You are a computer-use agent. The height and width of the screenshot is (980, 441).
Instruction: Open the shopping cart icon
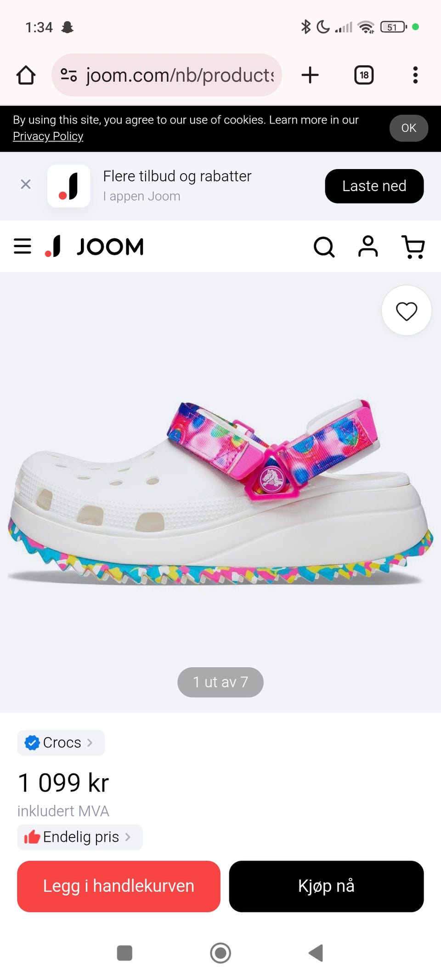point(413,247)
